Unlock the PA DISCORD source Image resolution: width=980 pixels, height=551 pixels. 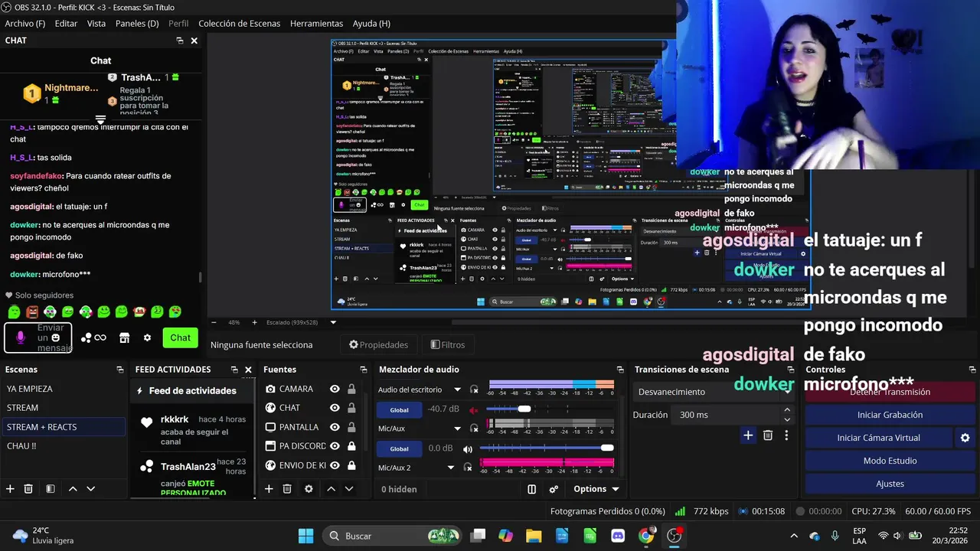click(351, 446)
